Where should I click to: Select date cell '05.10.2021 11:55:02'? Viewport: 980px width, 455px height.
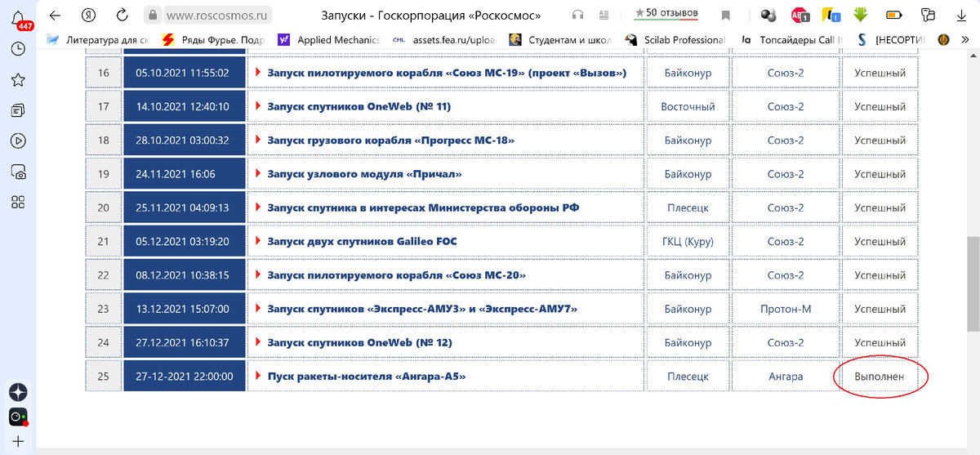[x=184, y=73]
